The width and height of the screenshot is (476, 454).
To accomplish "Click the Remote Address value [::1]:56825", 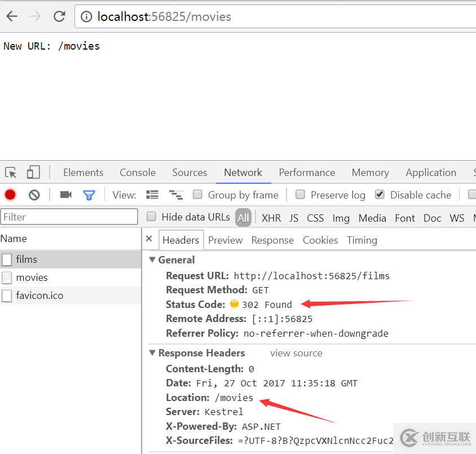I will point(282,319).
